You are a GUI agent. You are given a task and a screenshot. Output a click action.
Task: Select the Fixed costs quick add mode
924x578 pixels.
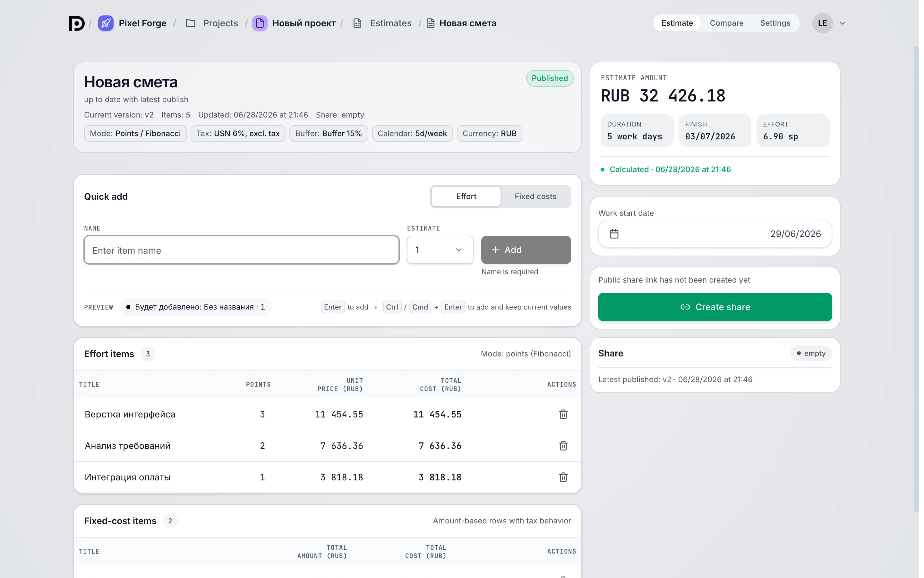coord(535,197)
